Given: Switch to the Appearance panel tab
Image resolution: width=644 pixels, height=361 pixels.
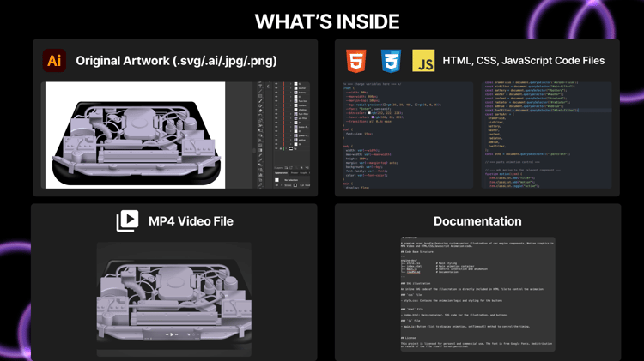Looking at the screenshot, I should tap(281, 173).
